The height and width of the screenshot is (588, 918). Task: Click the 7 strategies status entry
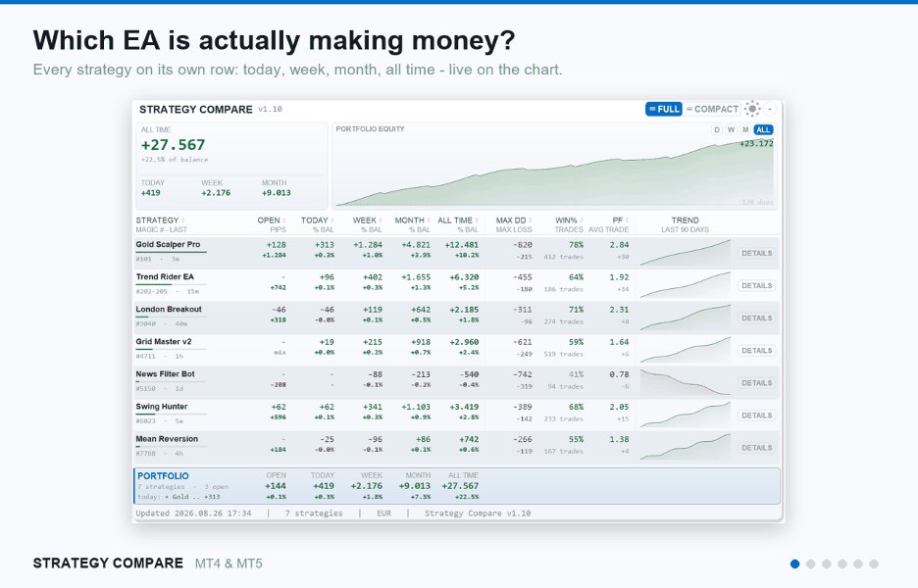314,514
